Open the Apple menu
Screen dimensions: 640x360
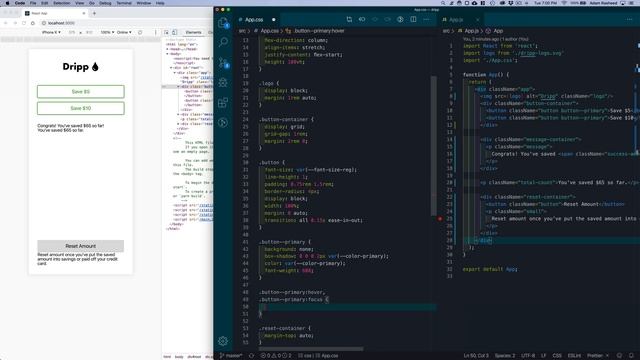(7, 3)
